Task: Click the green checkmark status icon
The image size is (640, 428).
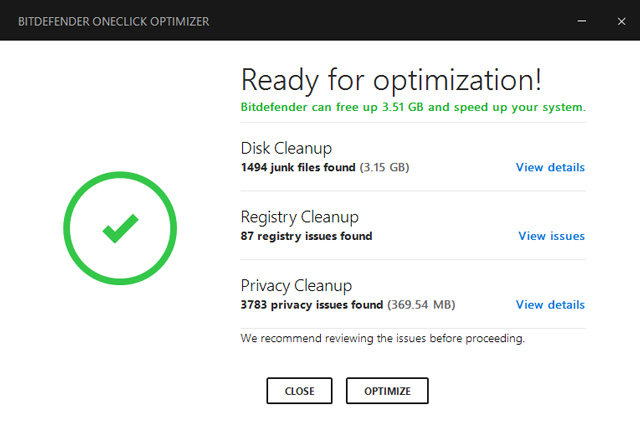Action: (x=120, y=228)
